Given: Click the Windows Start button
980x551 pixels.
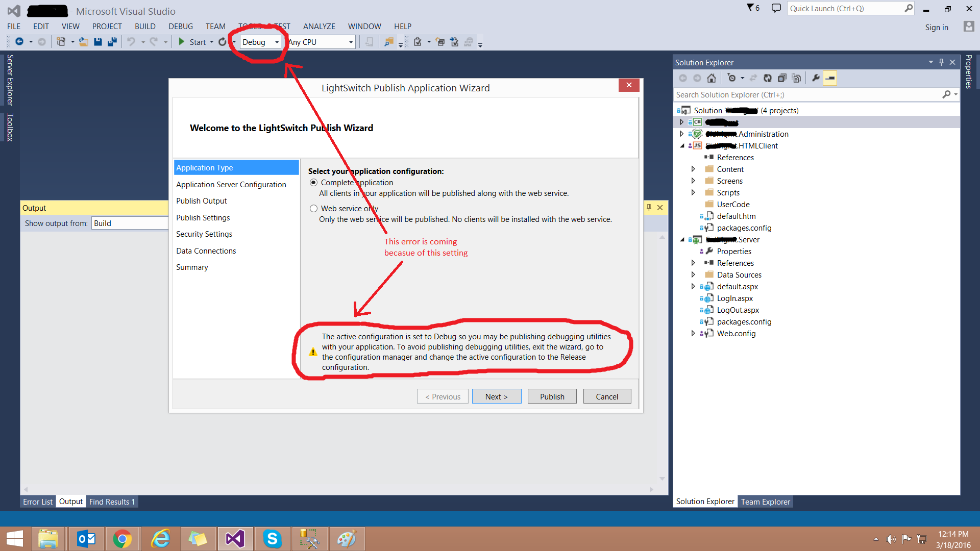Looking at the screenshot, I should pos(15,539).
